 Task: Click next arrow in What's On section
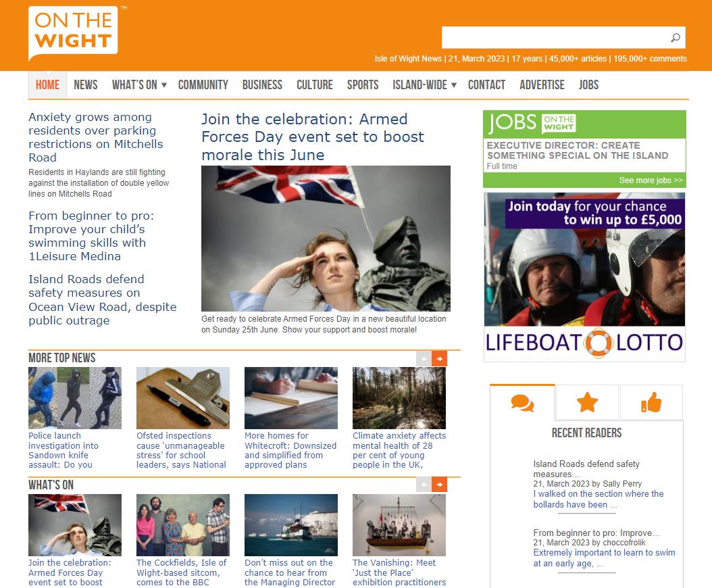tap(440, 485)
